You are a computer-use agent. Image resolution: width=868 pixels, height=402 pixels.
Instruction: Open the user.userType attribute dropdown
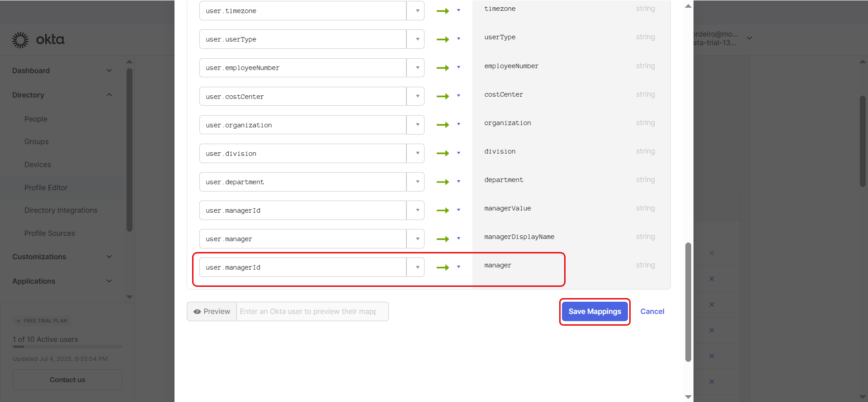point(415,39)
